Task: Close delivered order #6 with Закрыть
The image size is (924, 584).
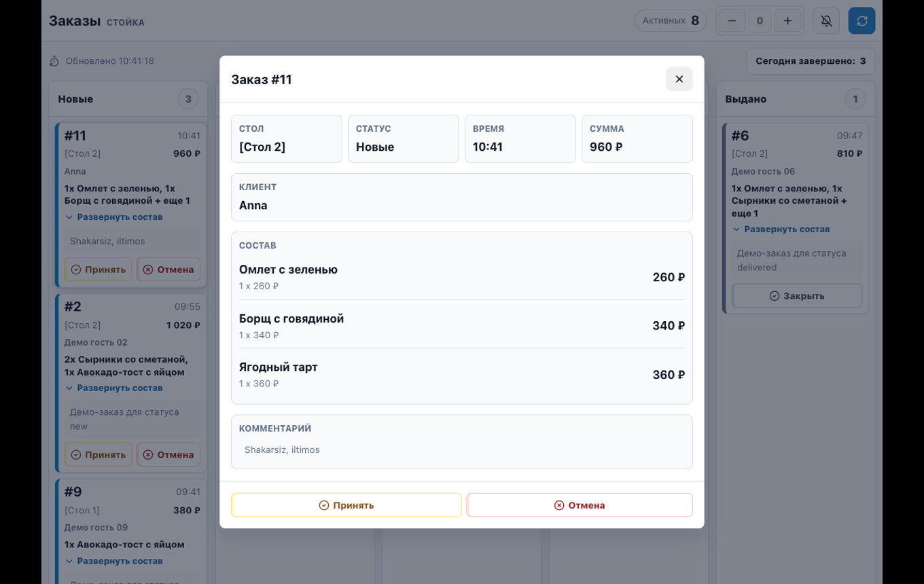Action: point(797,296)
